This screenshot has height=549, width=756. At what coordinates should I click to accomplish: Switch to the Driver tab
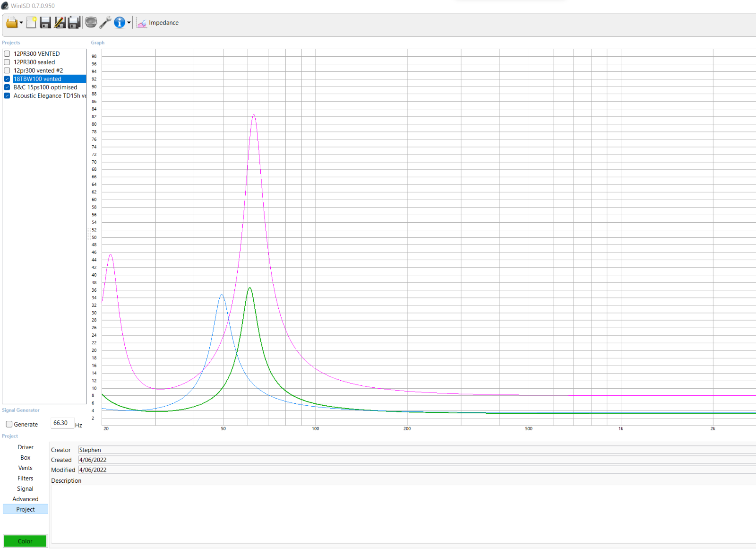[x=26, y=447]
